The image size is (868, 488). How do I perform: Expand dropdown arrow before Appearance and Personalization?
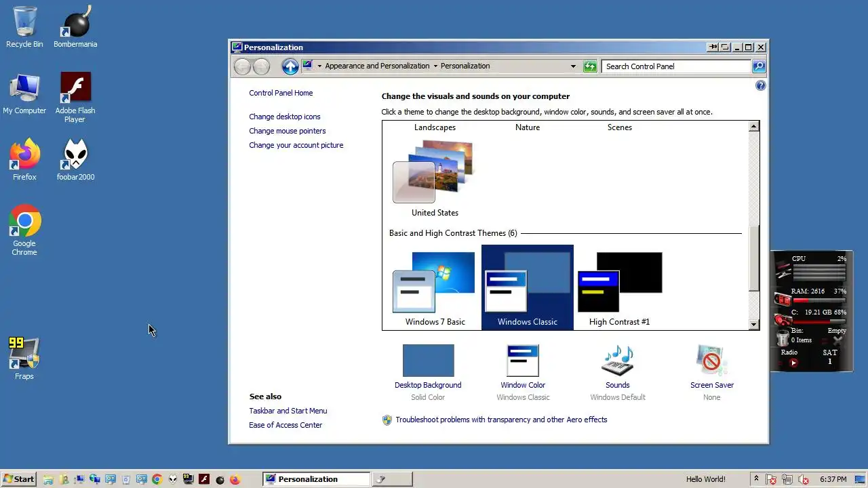coord(319,66)
